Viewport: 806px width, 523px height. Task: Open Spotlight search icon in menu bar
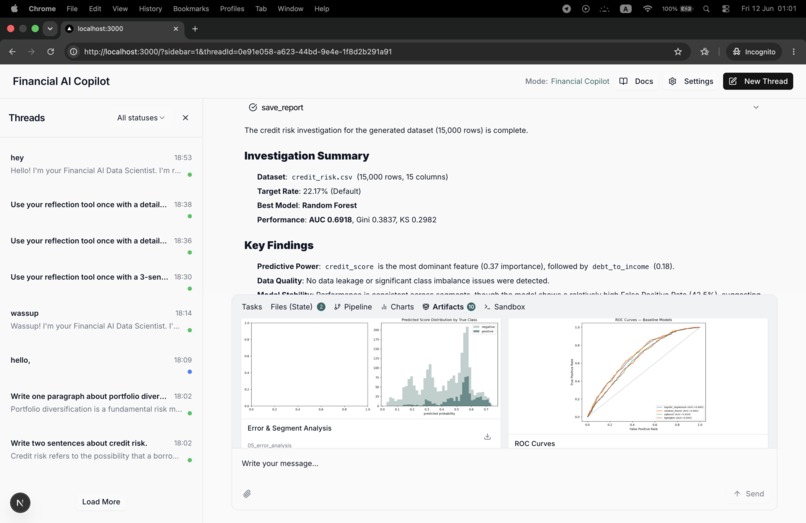706,9
